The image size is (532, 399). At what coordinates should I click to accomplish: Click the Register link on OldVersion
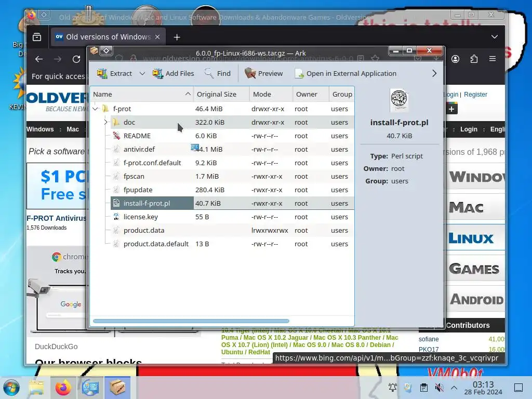click(x=475, y=95)
